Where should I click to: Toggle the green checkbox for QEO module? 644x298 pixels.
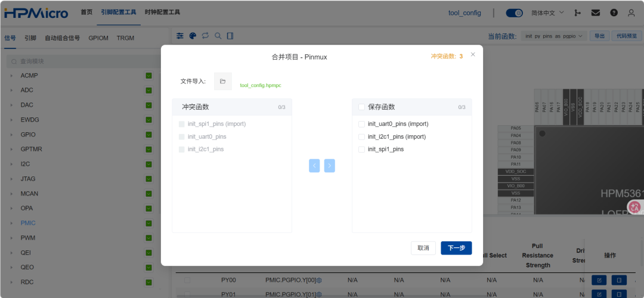coord(148,268)
